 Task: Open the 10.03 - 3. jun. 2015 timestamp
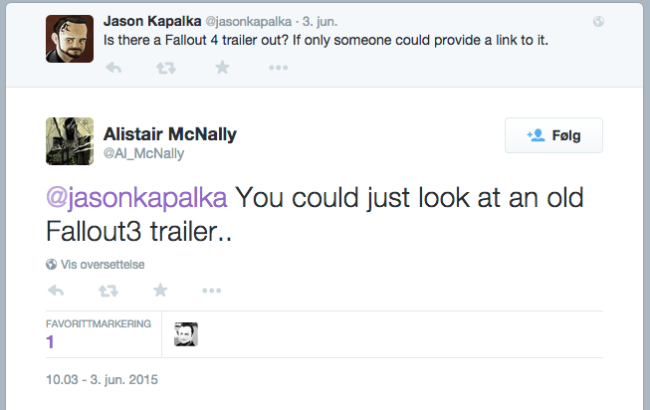pyautogui.click(x=102, y=379)
